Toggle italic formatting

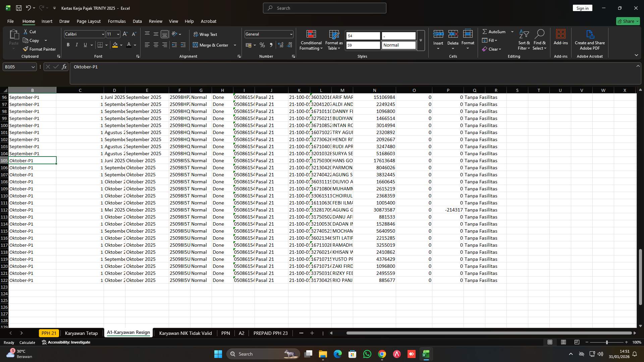[x=76, y=45]
